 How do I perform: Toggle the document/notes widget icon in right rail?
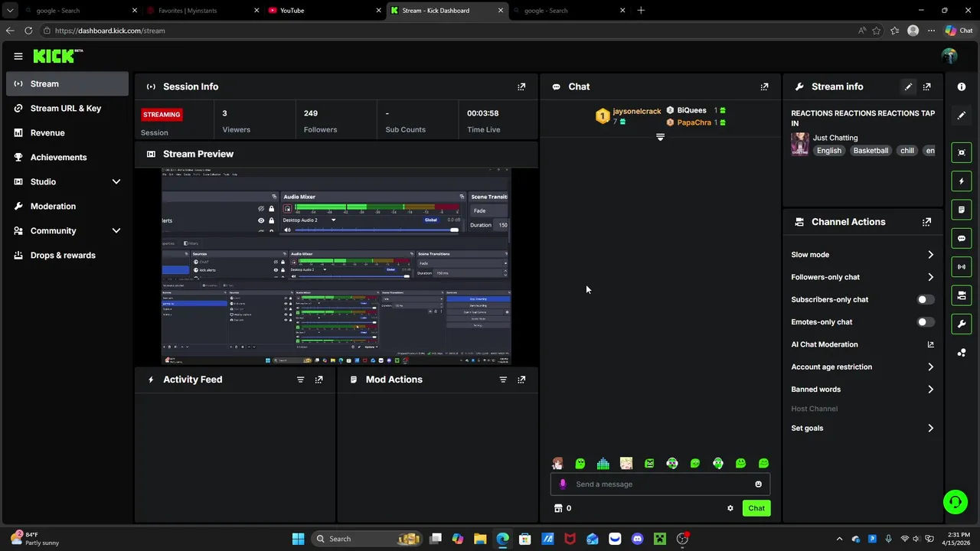point(962,210)
